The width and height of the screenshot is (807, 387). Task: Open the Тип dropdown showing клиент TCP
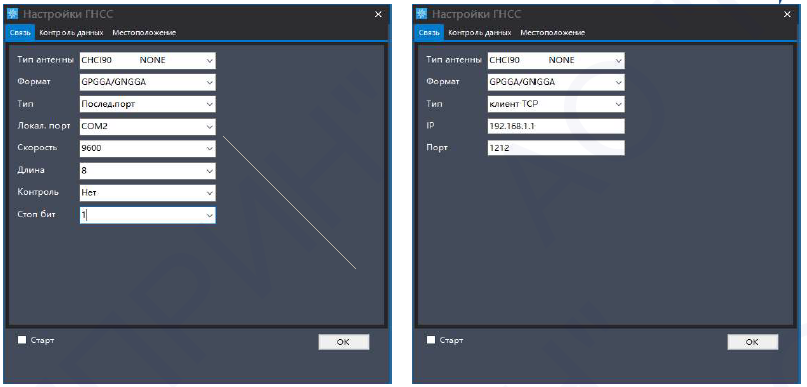(x=619, y=104)
